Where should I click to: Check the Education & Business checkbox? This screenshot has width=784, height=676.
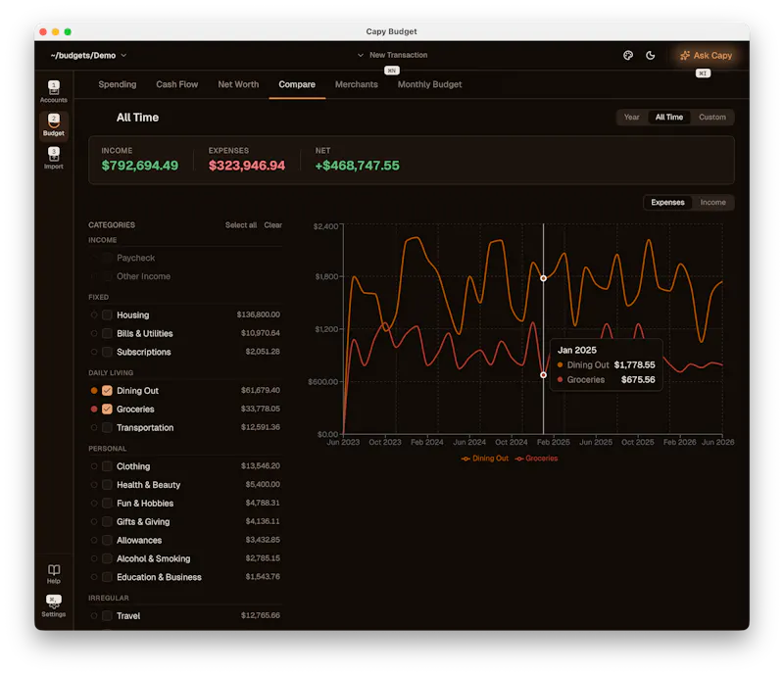tap(107, 577)
